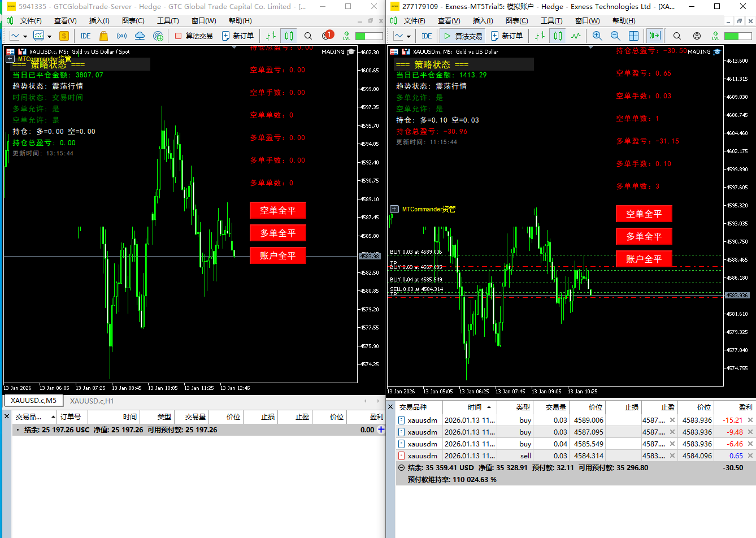The height and width of the screenshot is (538, 756).
Task: Zoom in on the Exness chart
Action: click(597, 36)
